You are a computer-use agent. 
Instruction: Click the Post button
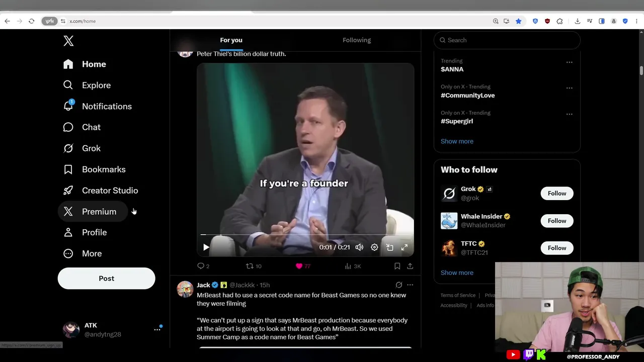click(106, 278)
